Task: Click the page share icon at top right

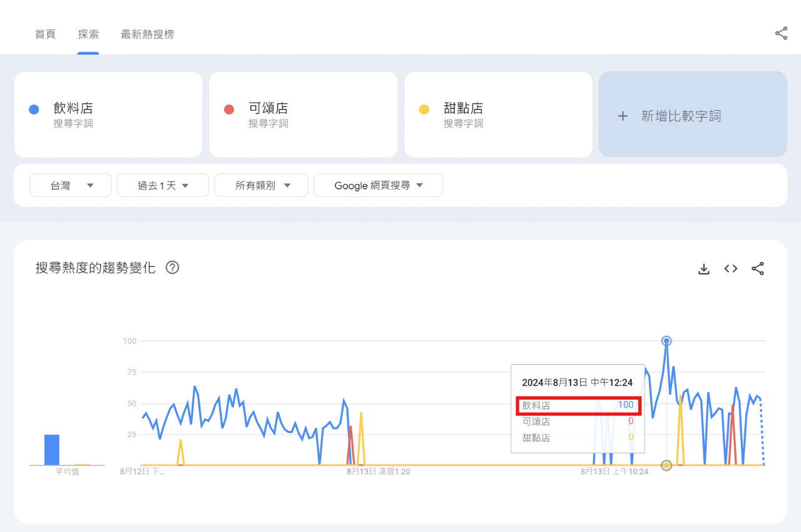Action: pyautogui.click(x=781, y=34)
